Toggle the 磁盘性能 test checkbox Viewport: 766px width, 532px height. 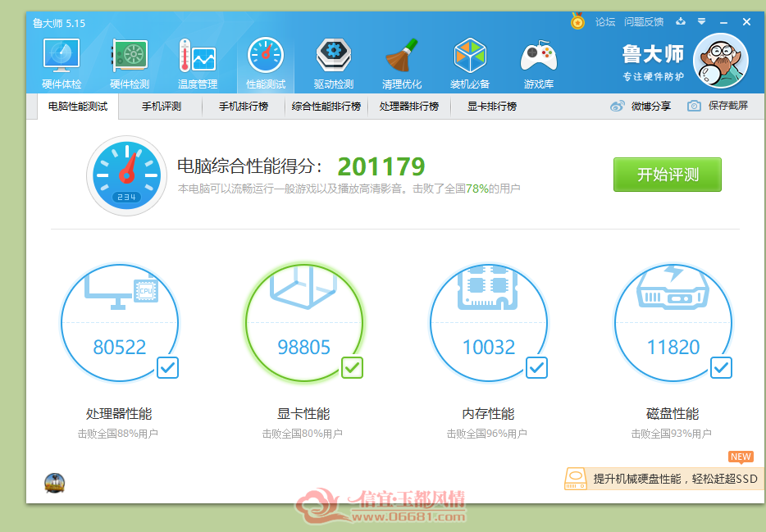tap(721, 367)
